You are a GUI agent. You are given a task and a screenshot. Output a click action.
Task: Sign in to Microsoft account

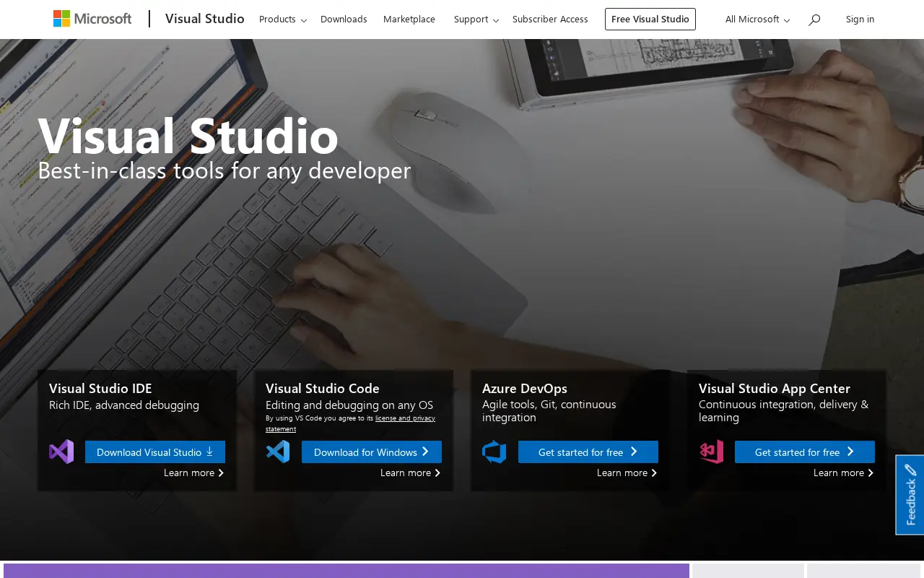coord(860,20)
